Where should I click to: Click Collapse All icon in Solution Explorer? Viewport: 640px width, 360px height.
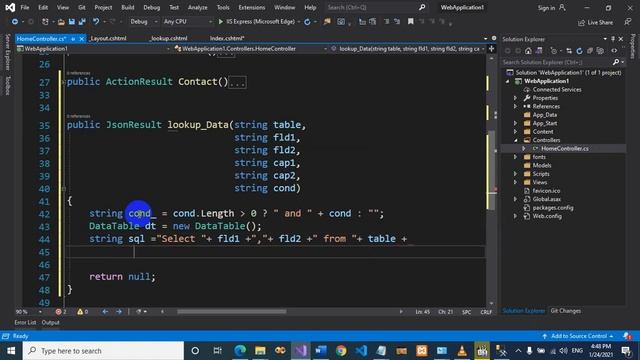pos(590,51)
